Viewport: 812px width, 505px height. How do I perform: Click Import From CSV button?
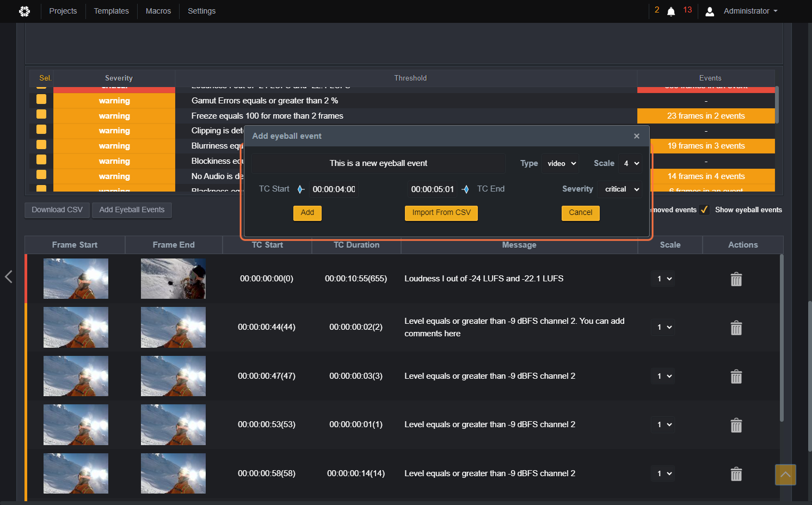click(x=441, y=213)
